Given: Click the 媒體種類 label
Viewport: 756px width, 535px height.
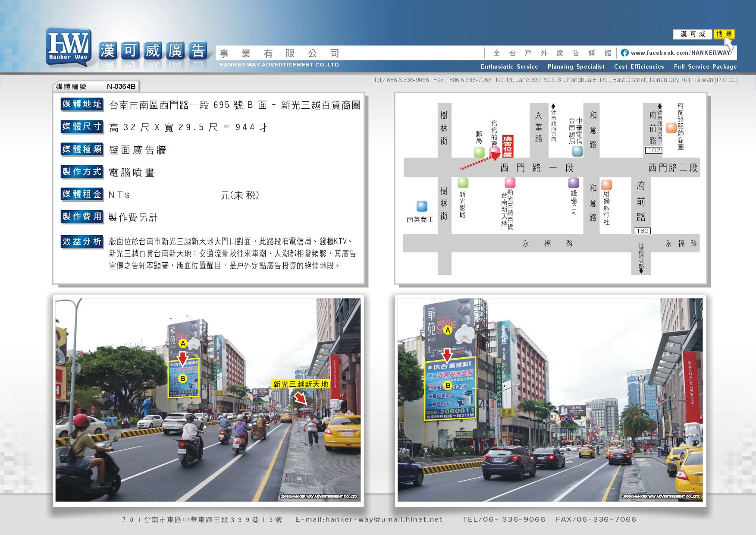Looking at the screenshot, I should point(82,149).
